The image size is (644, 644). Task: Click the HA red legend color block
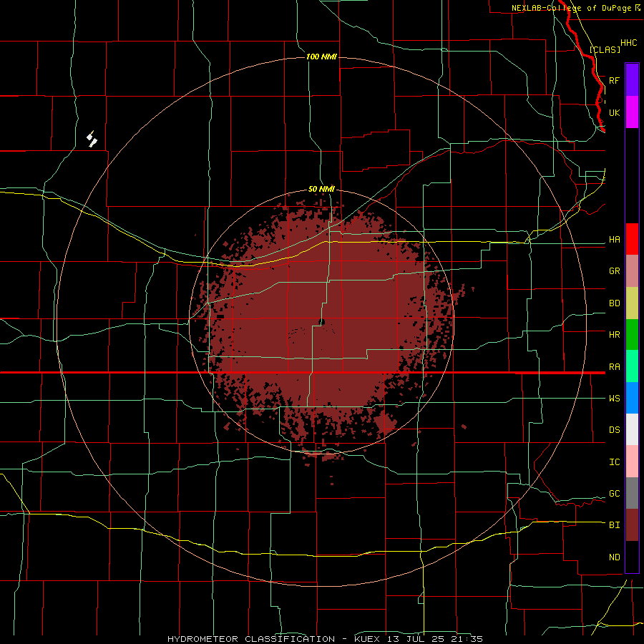click(x=632, y=239)
